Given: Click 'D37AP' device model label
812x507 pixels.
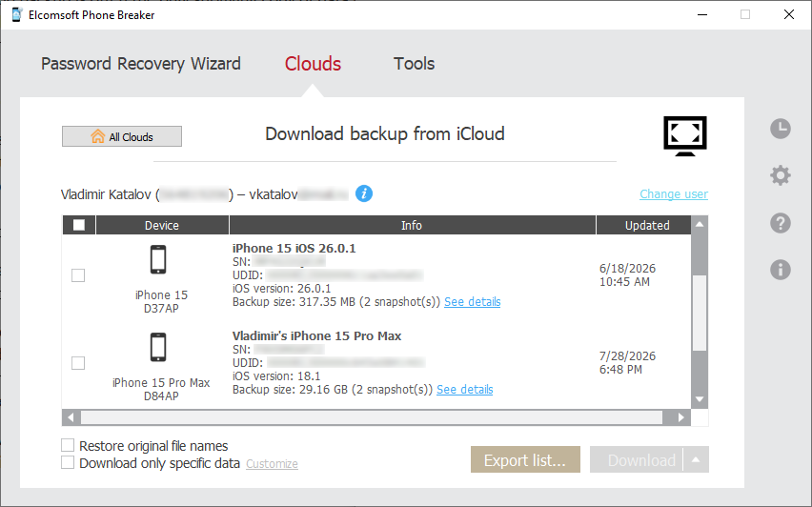Looking at the screenshot, I should pyautogui.click(x=161, y=308).
